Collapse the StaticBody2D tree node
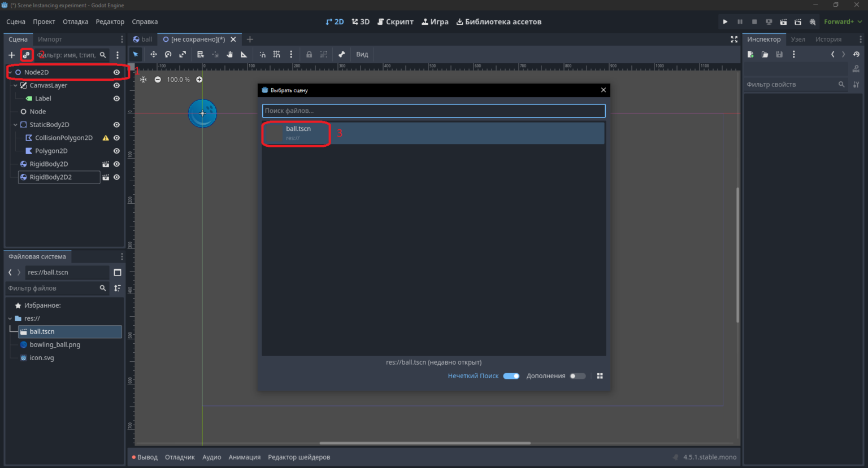Image resolution: width=868 pixels, height=468 pixels. click(15, 125)
